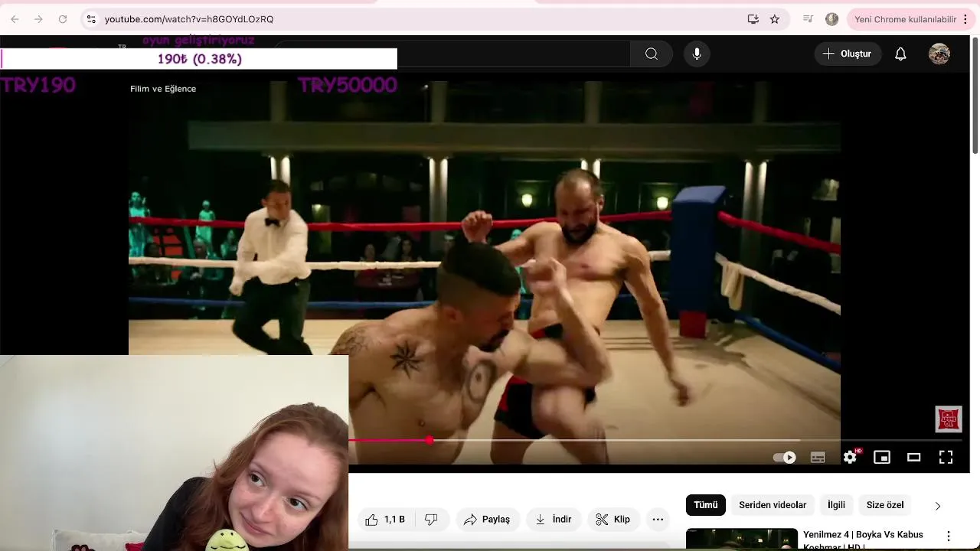980x551 pixels.
Task: Click the Klip button
Action: (613, 520)
